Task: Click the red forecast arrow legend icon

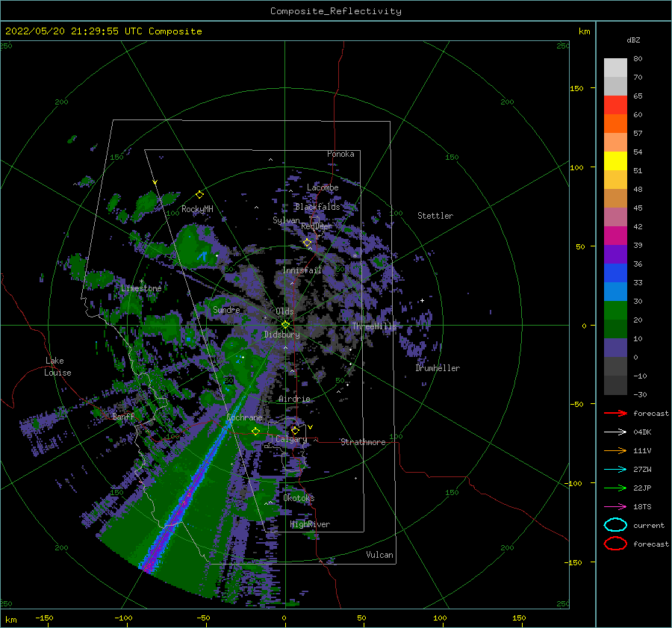Action: click(615, 413)
